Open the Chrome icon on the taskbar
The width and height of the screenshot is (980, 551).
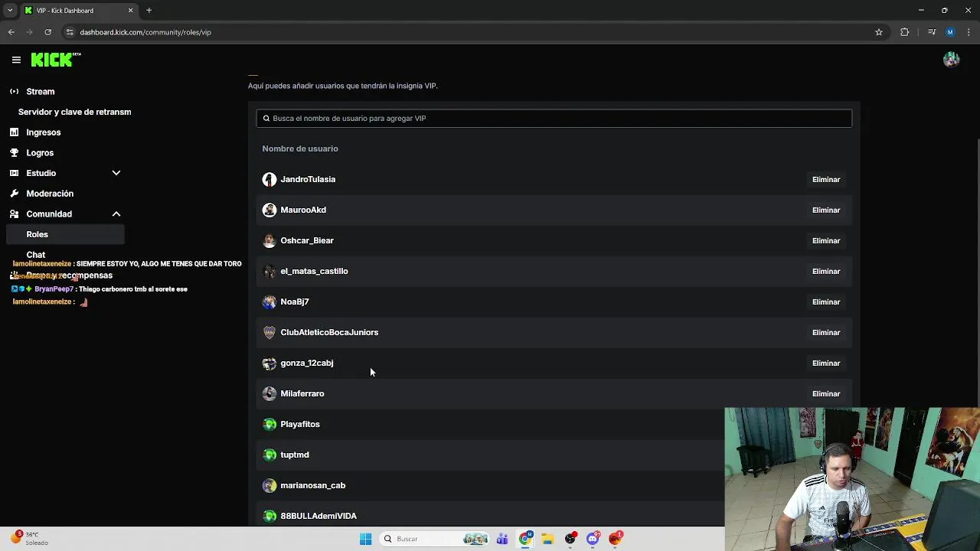point(525,539)
